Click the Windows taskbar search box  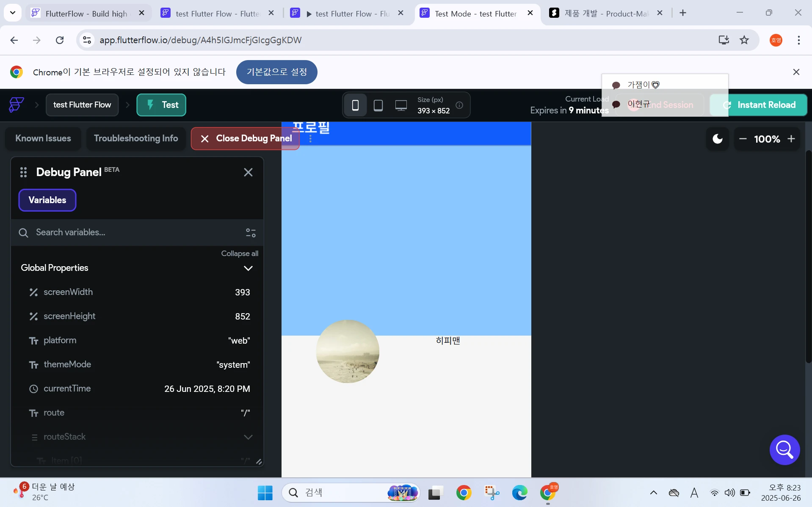tap(351, 493)
